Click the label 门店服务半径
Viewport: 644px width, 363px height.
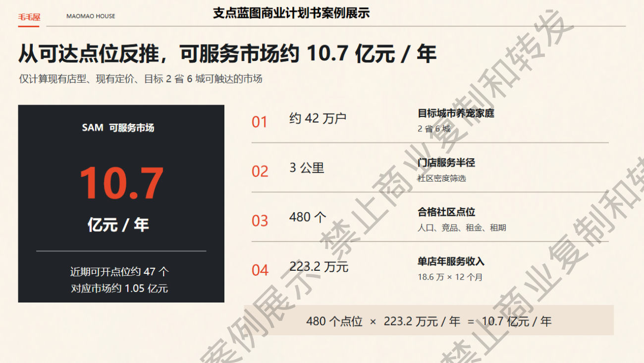pos(446,163)
